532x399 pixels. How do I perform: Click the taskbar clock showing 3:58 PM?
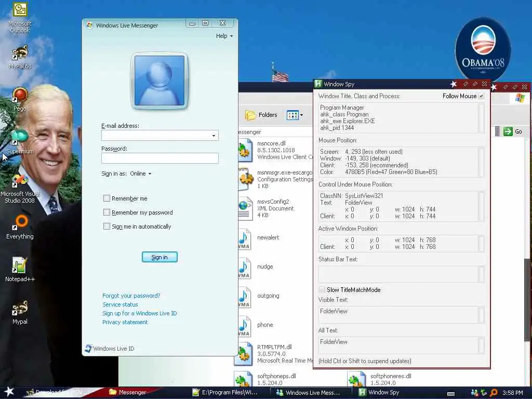[x=513, y=393]
